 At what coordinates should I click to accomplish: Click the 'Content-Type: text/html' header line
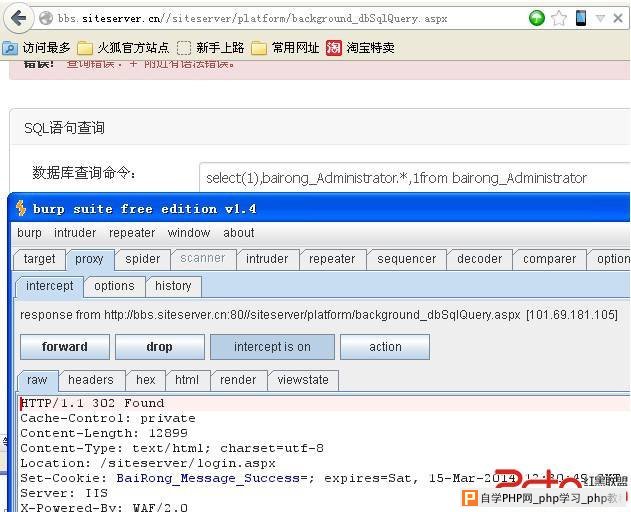172,448
